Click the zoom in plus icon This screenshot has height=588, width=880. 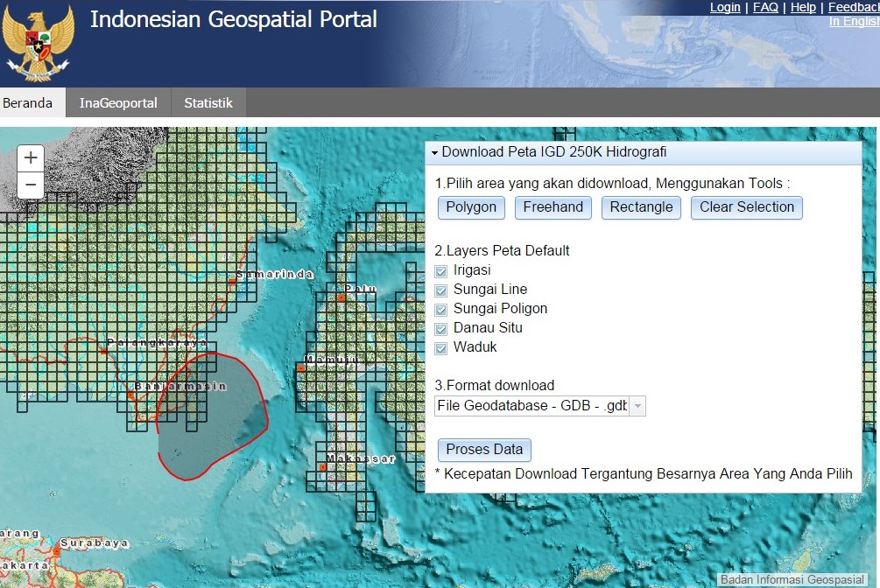[30, 157]
